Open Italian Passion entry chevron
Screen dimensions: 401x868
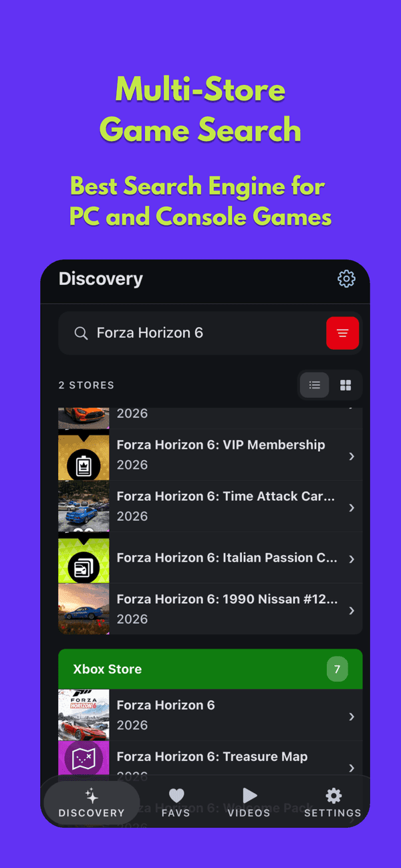352,559
